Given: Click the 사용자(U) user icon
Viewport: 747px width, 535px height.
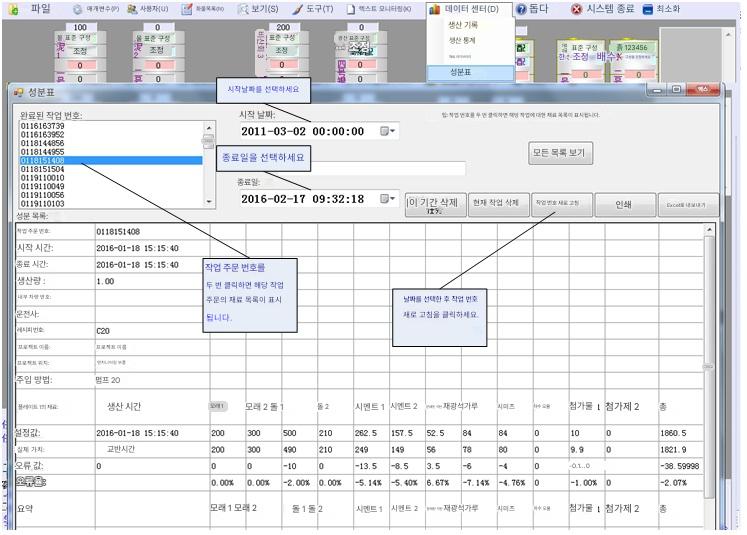Looking at the screenshot, I should pos(132,9).
